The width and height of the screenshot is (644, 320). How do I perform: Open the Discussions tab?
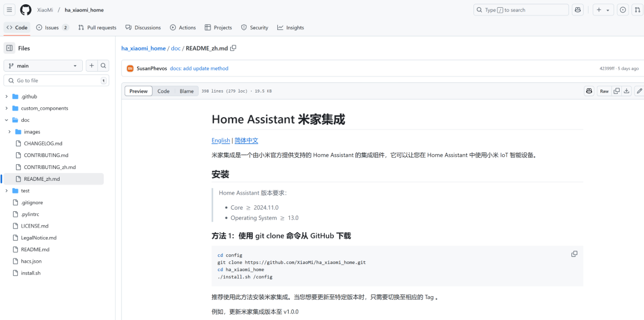[x=143, y=27]
